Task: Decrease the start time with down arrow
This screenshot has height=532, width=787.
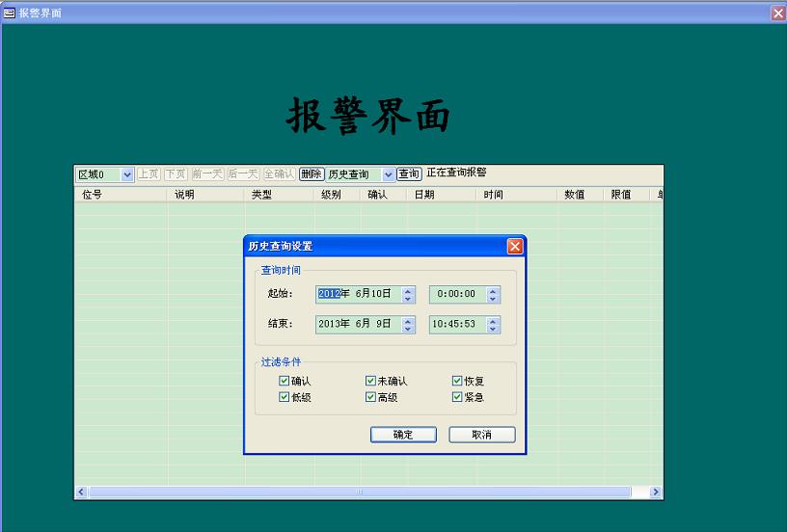Action: pyautogui.click(x=493, y=299)
